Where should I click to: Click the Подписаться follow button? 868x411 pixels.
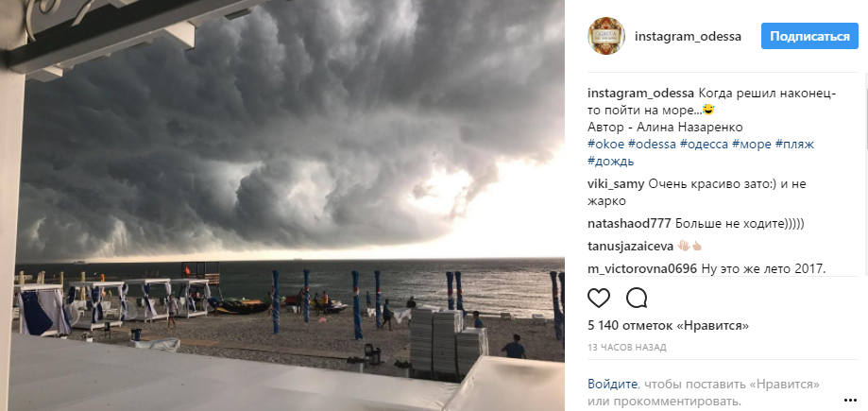click(809, 36)
